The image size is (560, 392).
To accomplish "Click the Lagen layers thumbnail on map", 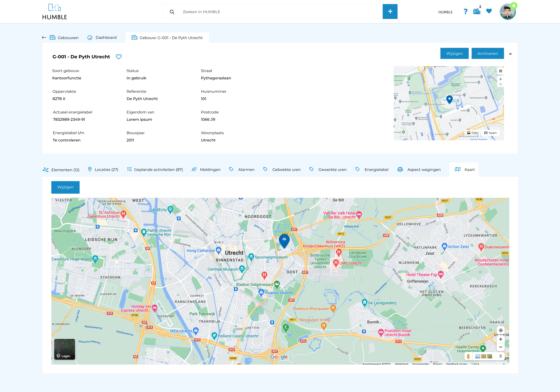I will 65,349.
